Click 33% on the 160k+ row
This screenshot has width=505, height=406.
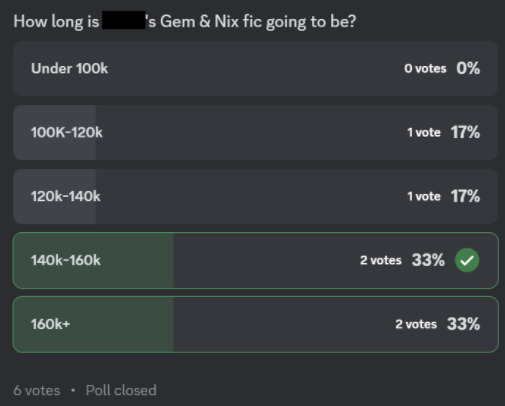coord(463,324)
